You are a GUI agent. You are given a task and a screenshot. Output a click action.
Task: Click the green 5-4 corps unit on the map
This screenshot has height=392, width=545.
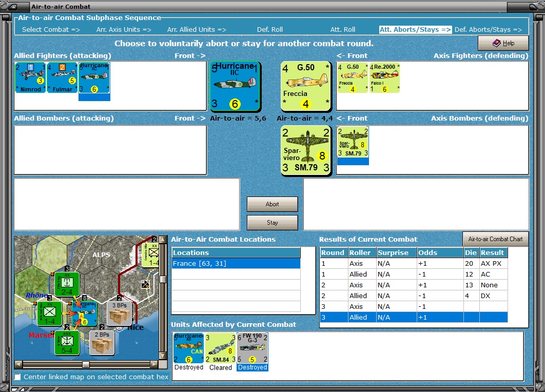pyautogui.click(x=67, y=343)
